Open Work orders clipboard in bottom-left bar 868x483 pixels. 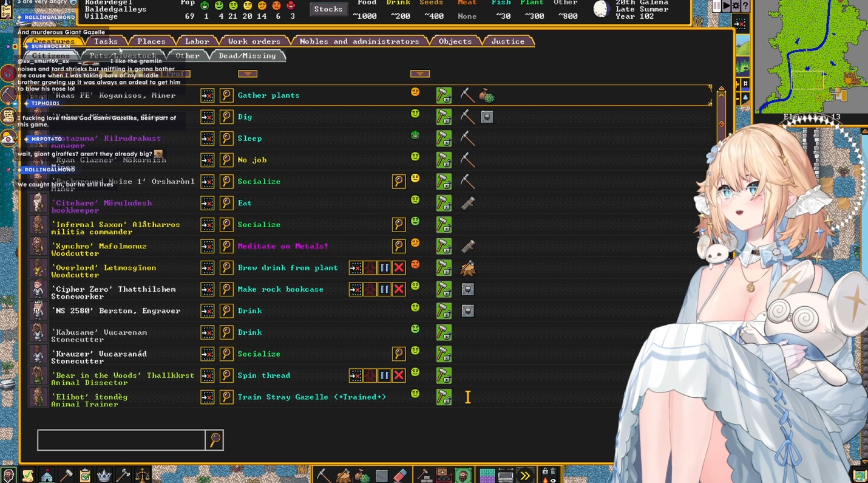coord(85,475)
